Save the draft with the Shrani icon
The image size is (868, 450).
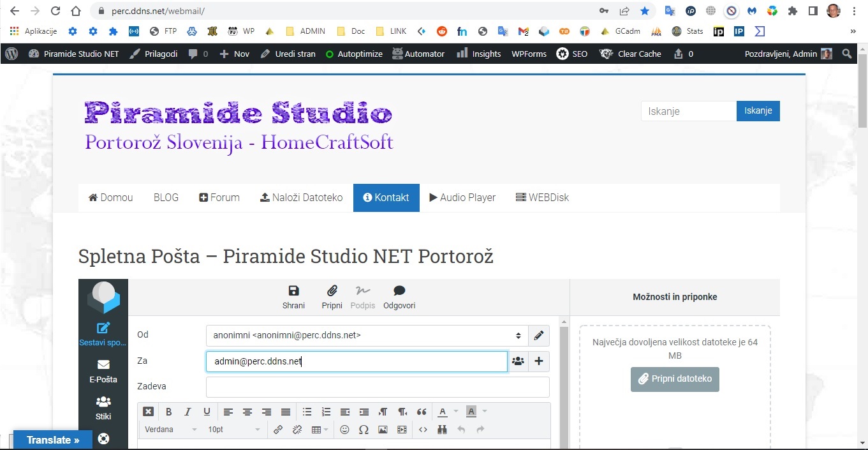293,297
